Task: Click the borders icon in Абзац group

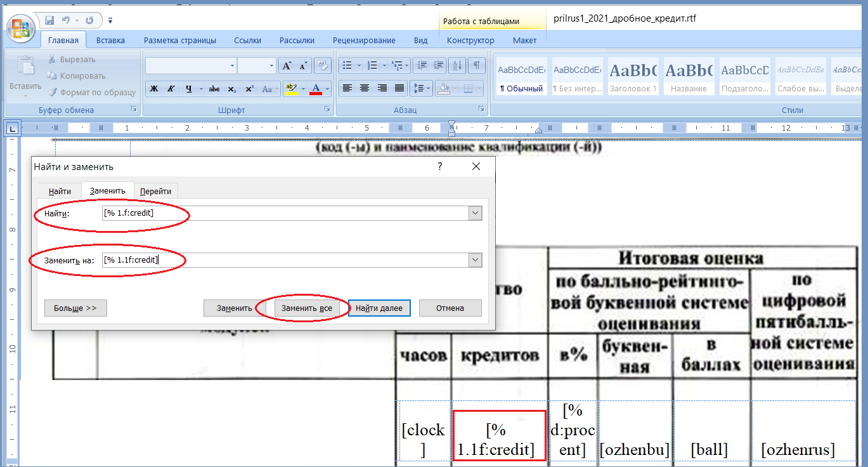Action: (x=468, y=88)
